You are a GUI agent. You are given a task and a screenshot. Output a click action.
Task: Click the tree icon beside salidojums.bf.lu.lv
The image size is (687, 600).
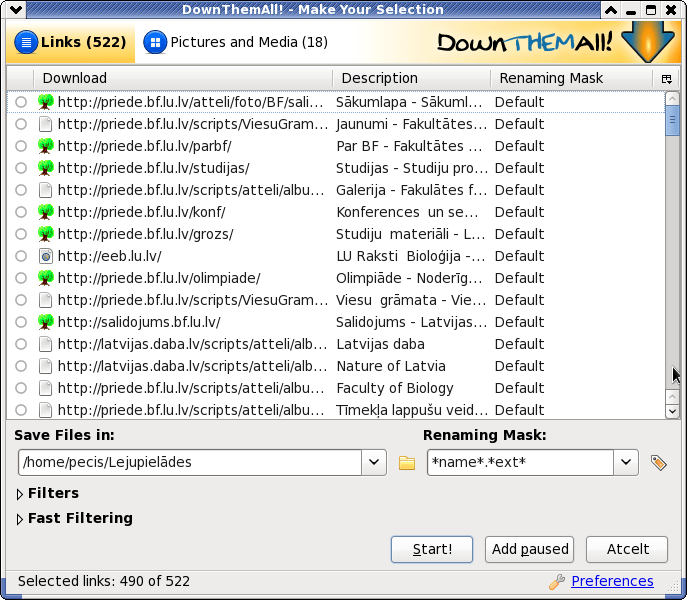[x=46, y=322]
